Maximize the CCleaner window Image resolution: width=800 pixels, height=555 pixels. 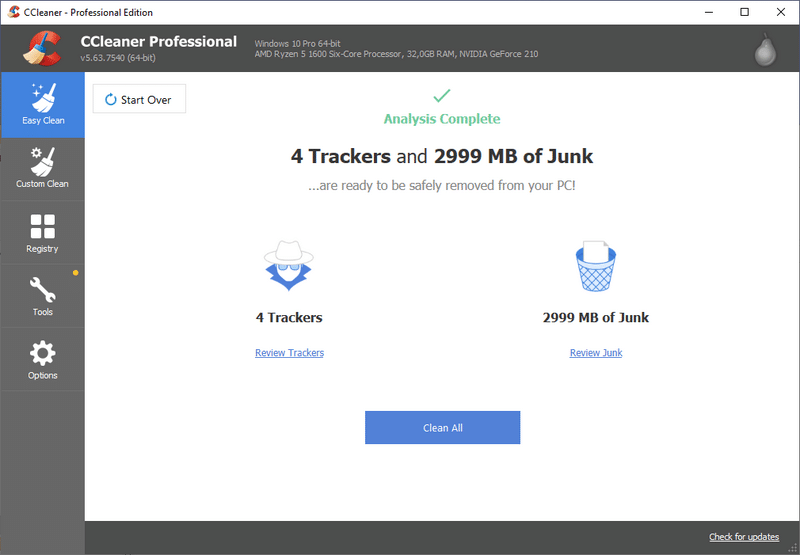click(x=743, y=12)
